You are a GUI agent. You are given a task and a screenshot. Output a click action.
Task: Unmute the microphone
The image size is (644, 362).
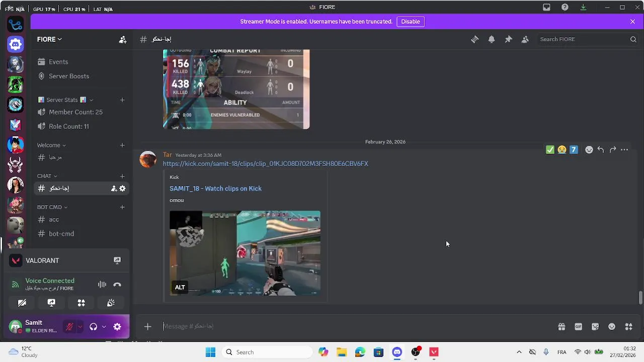coord(69,327)
